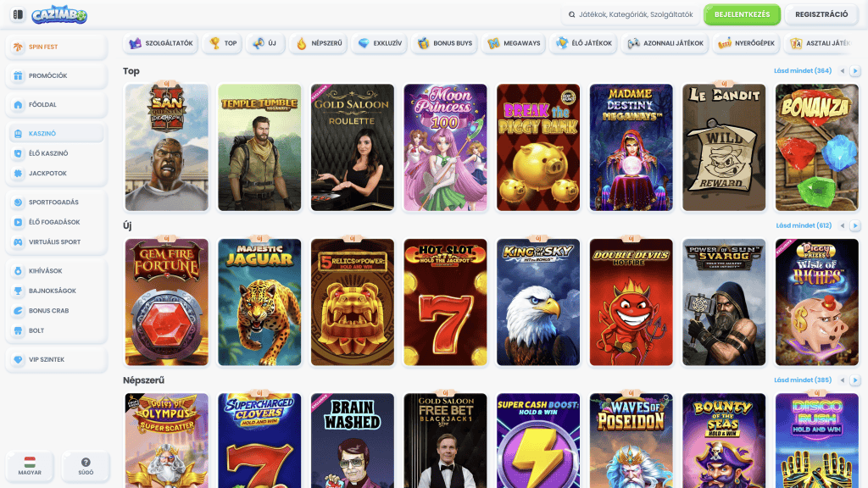Select the Szolgáltatók category tab
This screenshot has width=868, height=488.
click(x=161, y=43)
